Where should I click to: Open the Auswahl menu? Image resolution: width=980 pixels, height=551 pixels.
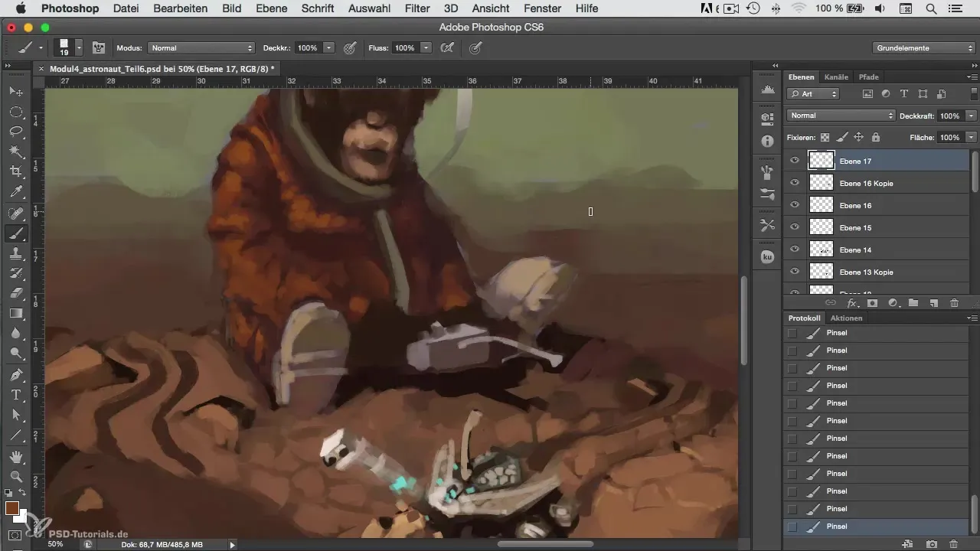point(368,8)
